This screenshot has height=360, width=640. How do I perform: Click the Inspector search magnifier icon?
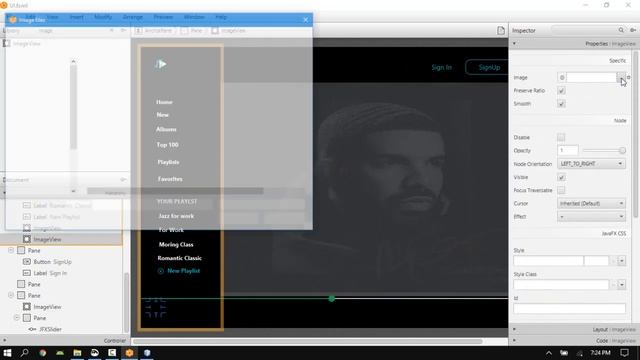[621, 30]
